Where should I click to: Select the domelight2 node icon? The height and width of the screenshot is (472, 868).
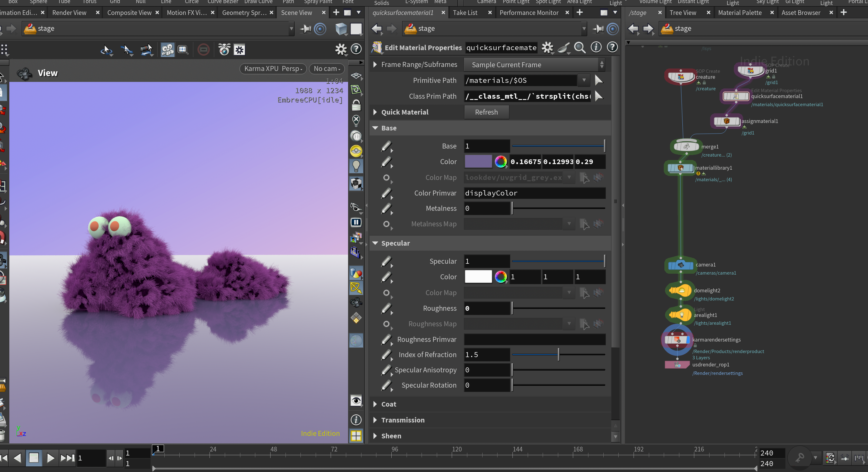(679, 290)
